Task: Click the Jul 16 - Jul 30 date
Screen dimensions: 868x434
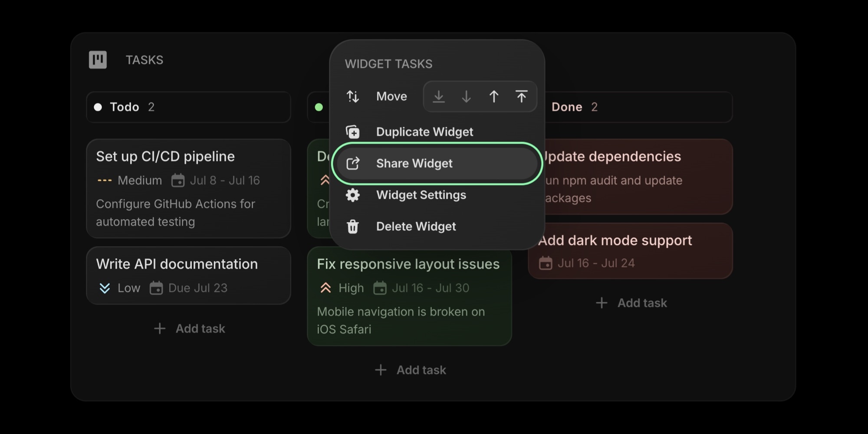Action: point(431,288)
